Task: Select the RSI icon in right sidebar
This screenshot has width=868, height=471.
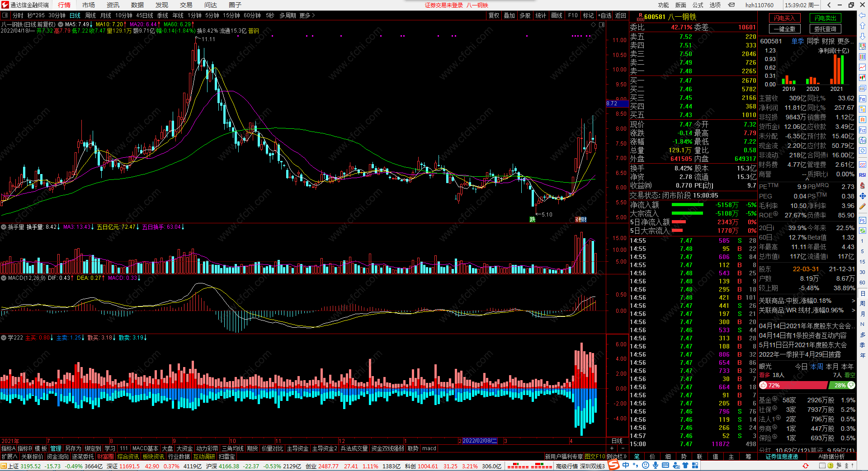Action: (x=863, y=175)
